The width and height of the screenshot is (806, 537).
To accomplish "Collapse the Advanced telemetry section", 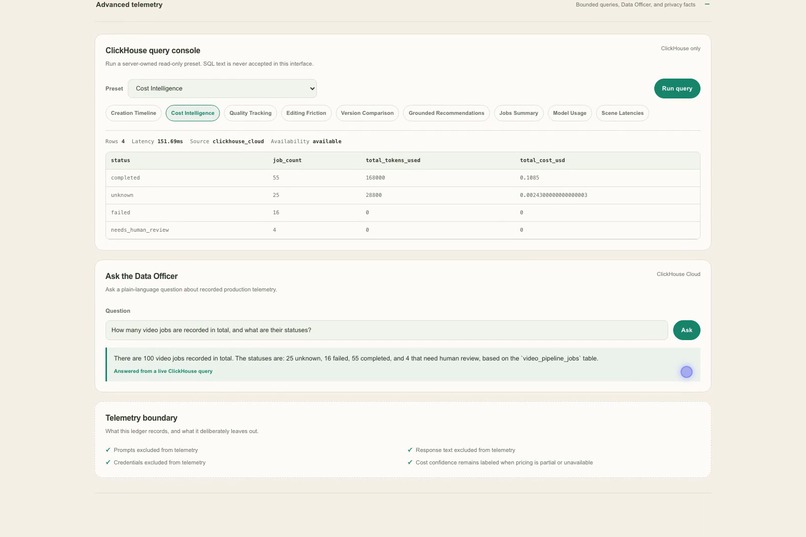I will (x=707, y=4).
